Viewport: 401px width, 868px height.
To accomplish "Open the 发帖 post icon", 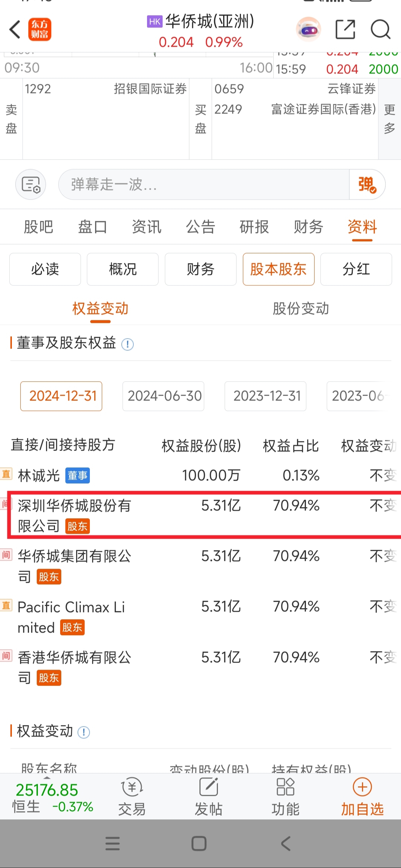I will (209, 797).
